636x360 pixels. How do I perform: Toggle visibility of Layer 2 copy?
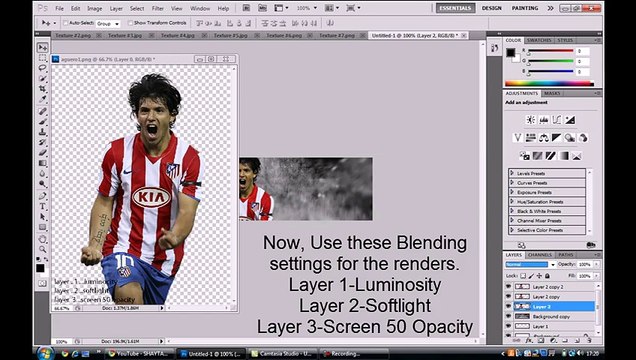click(x=509, y=296)
